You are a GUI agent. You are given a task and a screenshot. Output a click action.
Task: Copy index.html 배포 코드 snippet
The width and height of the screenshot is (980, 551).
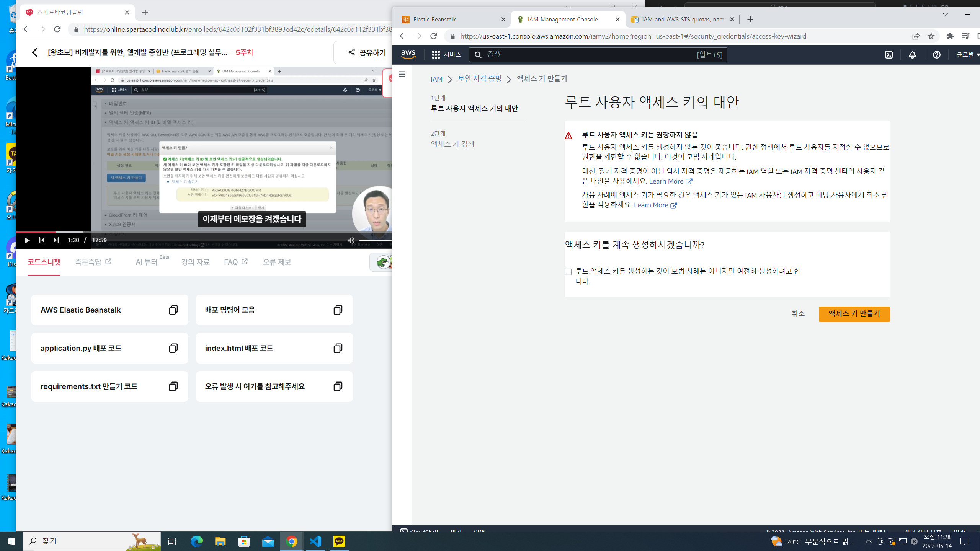click(x=338, y=348)
